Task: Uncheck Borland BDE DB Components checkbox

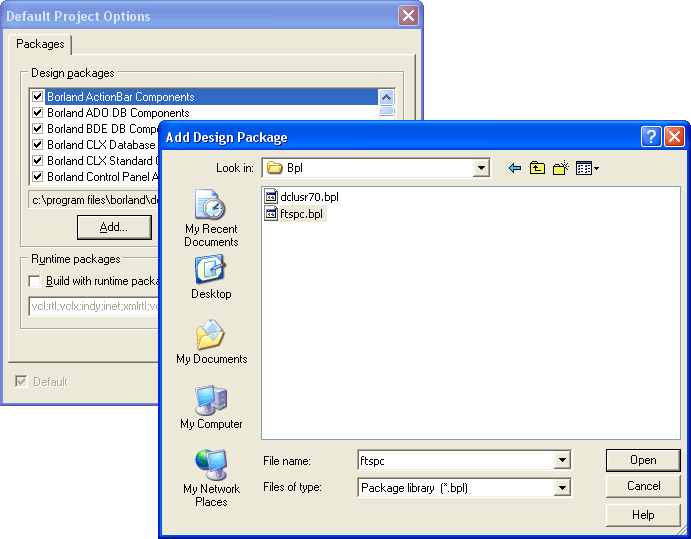Action: tap(37, 128)
